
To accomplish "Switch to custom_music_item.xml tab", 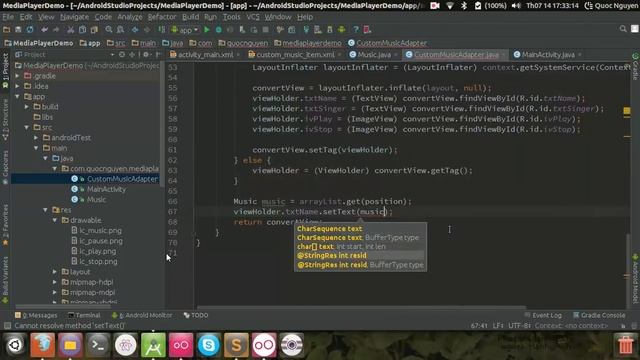I will click(296, 55).
